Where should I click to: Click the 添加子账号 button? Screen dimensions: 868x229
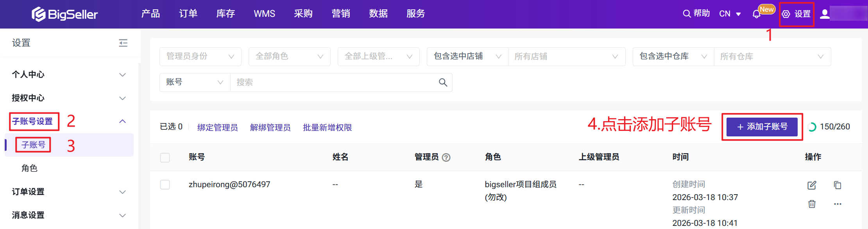(x=762, y=127)
